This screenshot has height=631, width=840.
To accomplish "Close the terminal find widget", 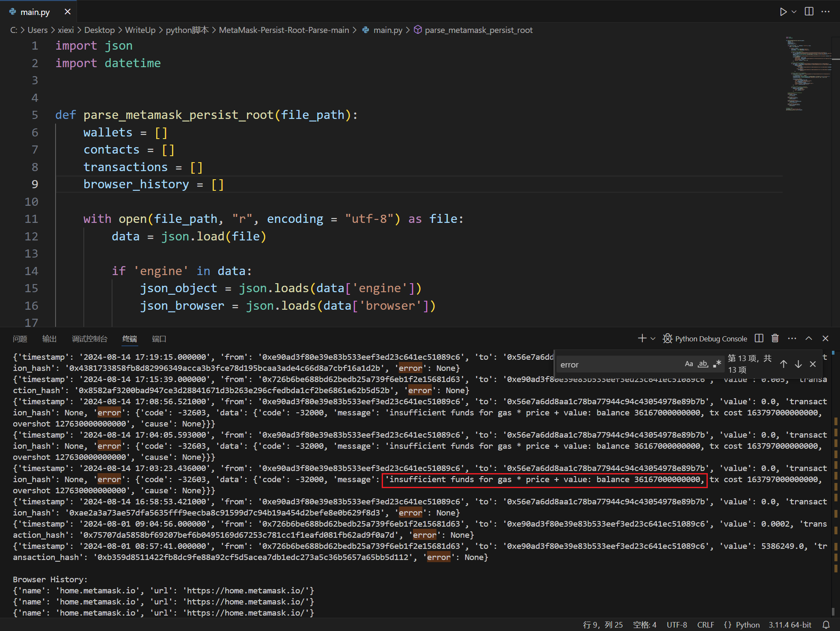I will 813,364.
